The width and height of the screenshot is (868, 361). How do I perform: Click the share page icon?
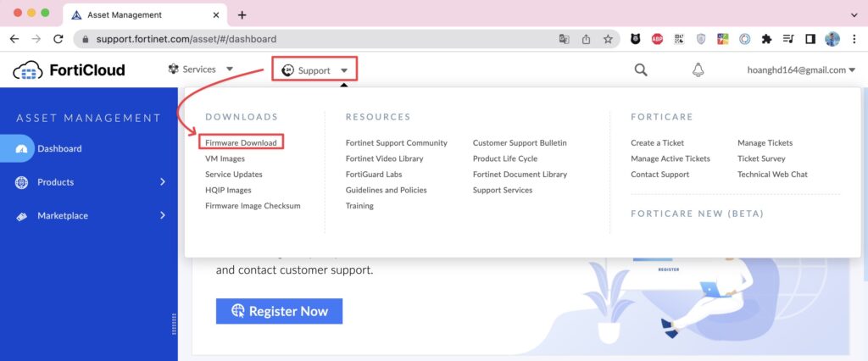[587, 39]
